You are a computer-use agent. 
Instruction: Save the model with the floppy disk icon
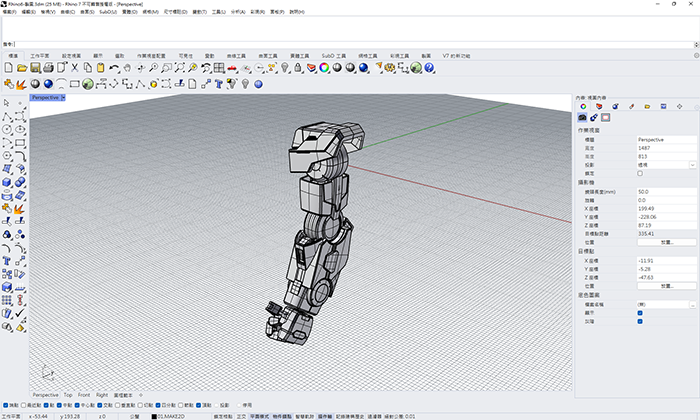click(x=34, y=68)
